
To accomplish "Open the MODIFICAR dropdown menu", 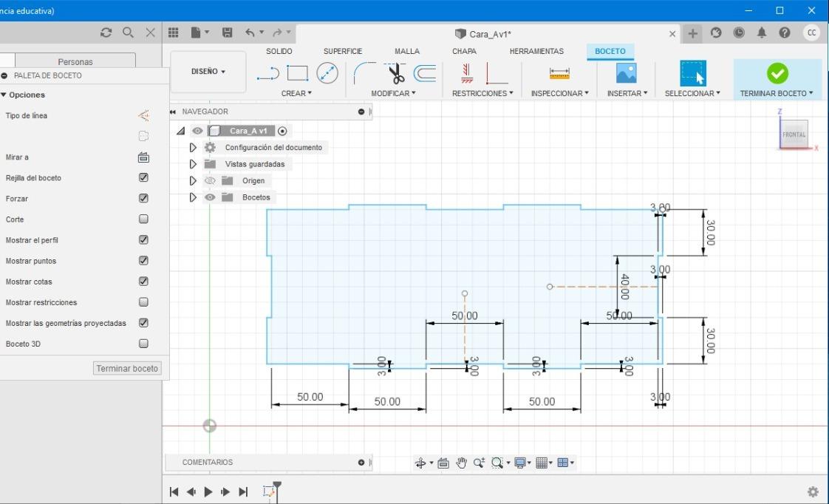I will point(393,93).
